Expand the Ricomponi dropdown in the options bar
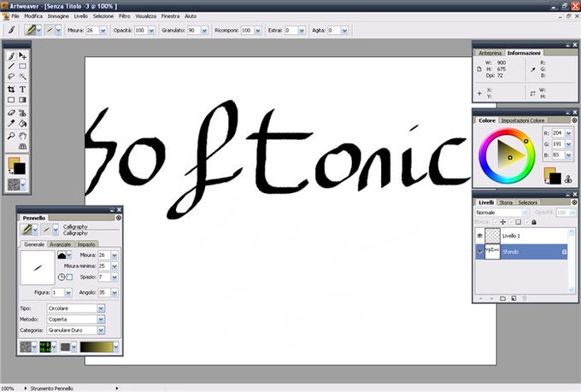Viewport: 581px width, 392px height. pos(258,31)
